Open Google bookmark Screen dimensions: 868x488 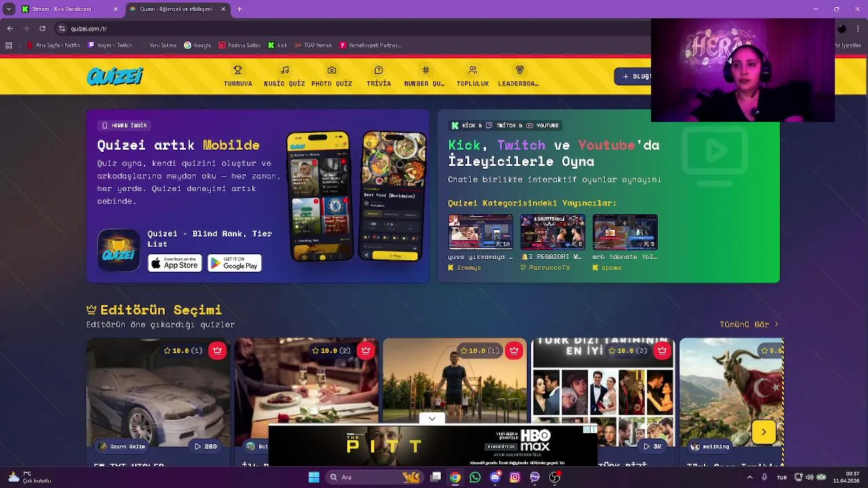pyautogui.click(x=197, y=45)
